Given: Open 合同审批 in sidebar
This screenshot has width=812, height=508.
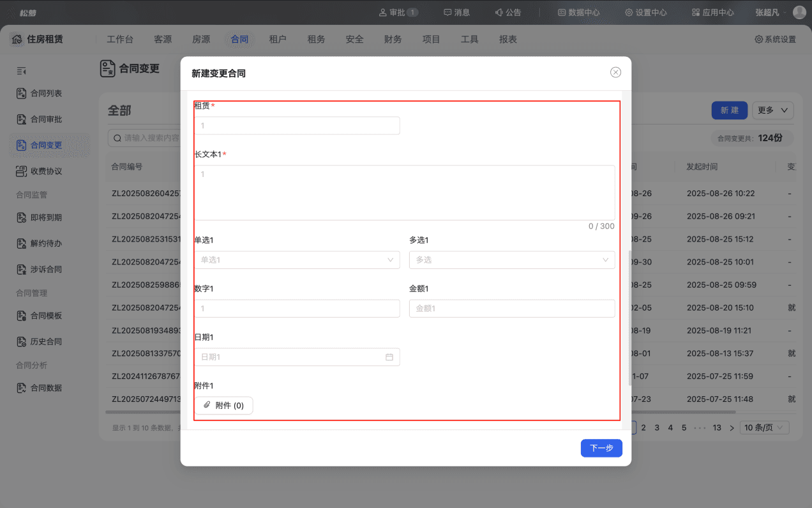Looking at the screenshot, I should coord(49,119).
